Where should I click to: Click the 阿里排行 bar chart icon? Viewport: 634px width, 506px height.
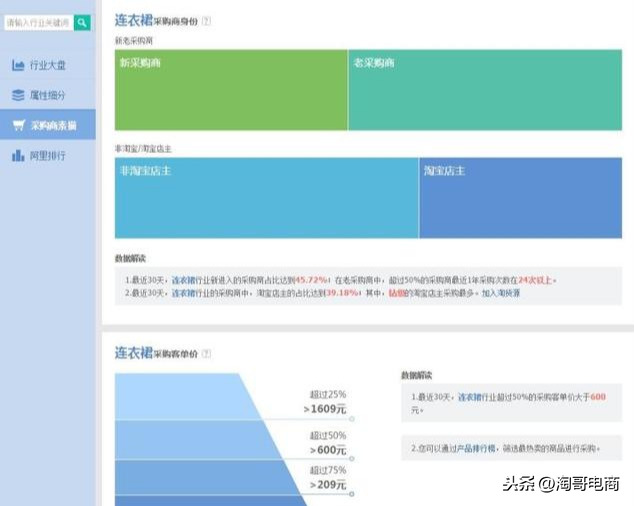pyautogui.click(x=18, y=155)
